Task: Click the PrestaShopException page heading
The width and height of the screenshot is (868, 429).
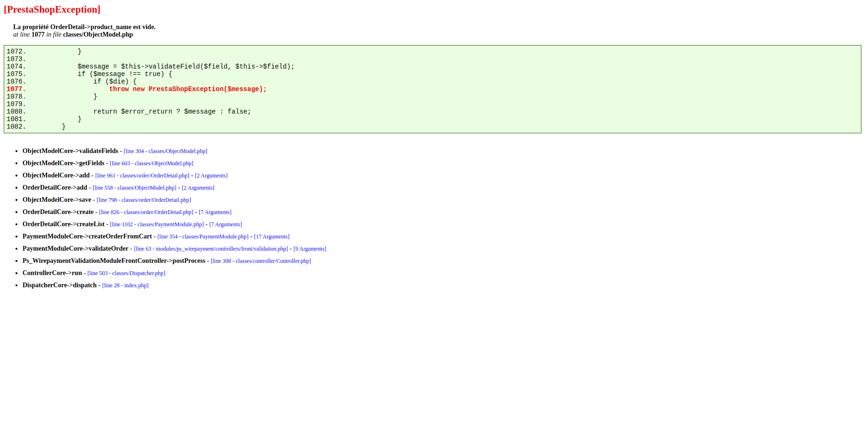Action: 52,9
